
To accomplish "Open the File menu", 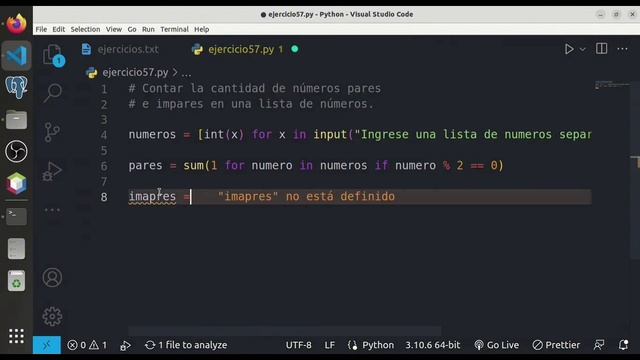I will point(41,29).
